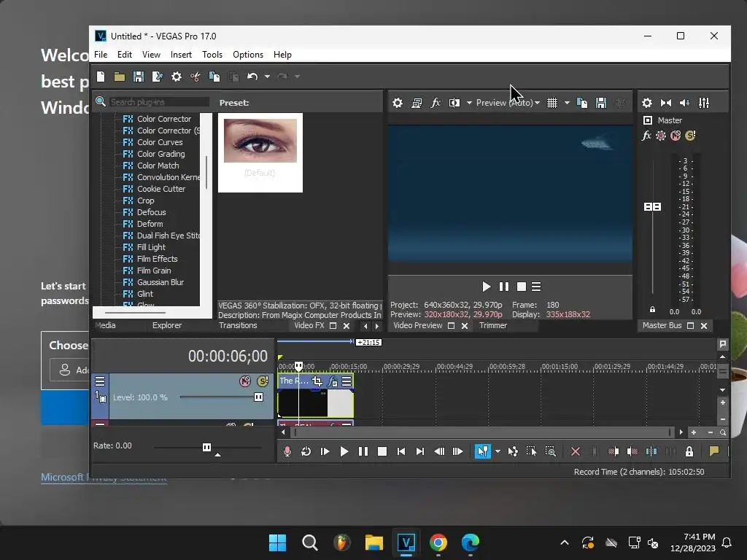Switch to the Trimmer tab
Image resolution: width=747 pixels, height=560 pixels.
click(493, 326)
